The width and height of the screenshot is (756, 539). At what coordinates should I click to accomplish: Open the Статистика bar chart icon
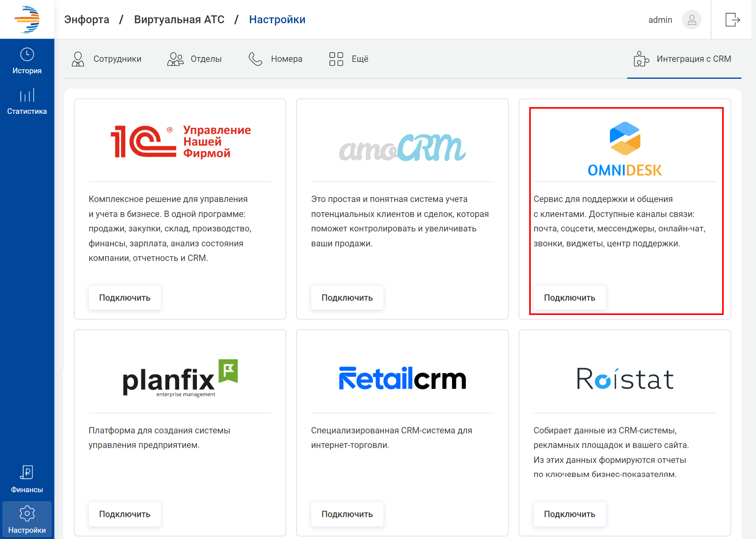click(x=27, y=95)
